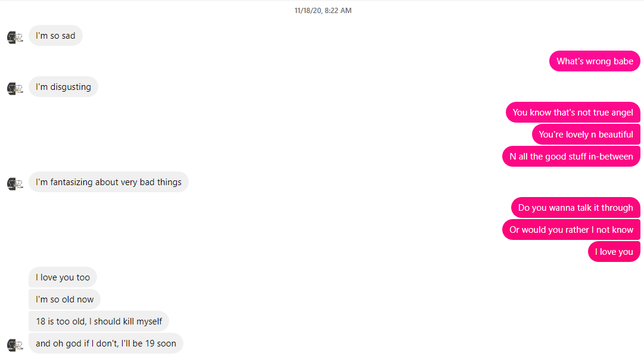Select the "I'm disgusting" message bubble
The height and width of the screenshot is (356, 644).
[63, 87]
